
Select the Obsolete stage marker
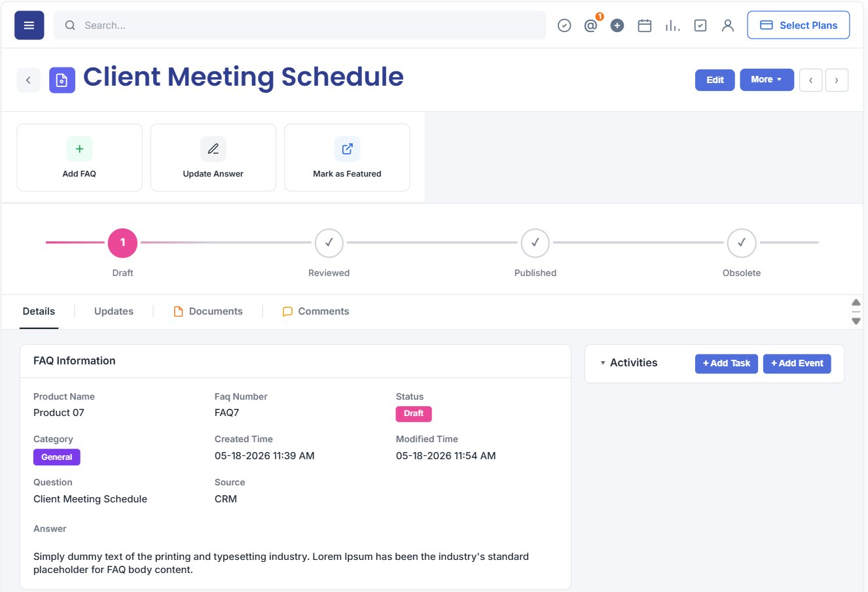[x=742, y=243]
